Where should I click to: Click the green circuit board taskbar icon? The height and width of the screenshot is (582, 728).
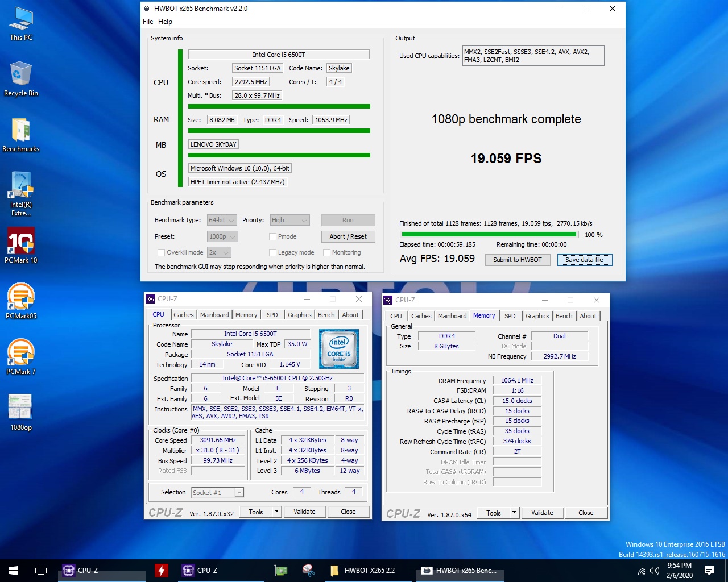(x=280, y=571)
